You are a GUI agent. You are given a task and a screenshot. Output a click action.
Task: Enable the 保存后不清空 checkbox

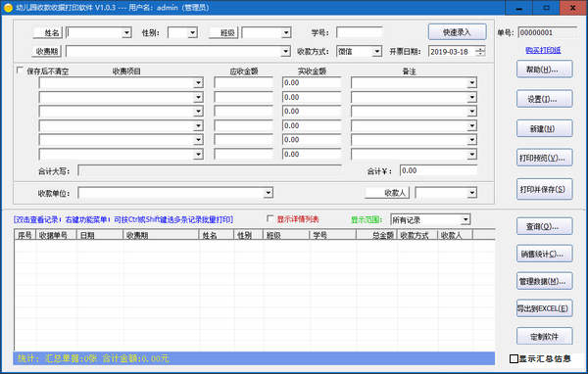point(21,70)
